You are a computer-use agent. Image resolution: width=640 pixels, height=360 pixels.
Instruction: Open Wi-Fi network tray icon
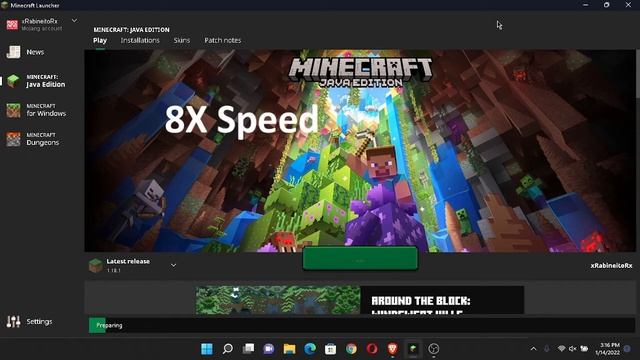coord(562,349)
